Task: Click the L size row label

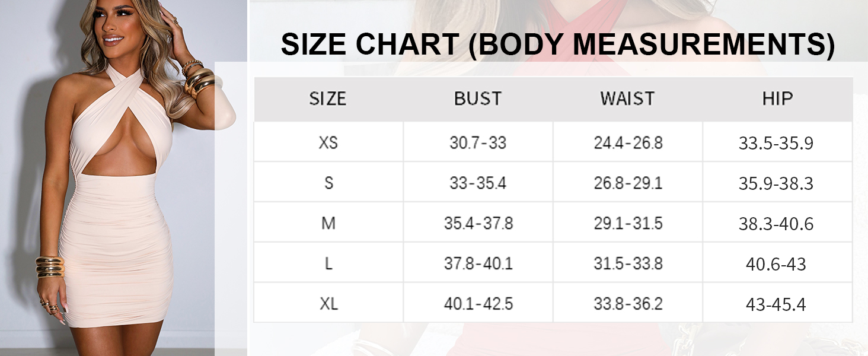Action: (x=328, y=264)
